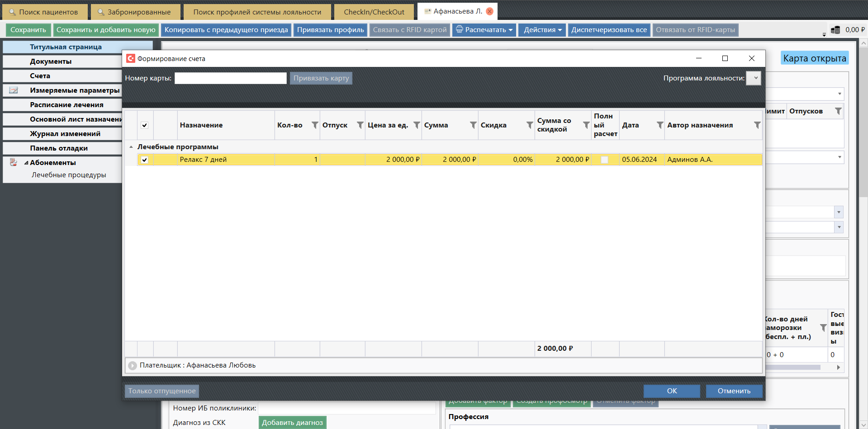Viewport: 868px width, 429px height.
Task: Click the filter icon for Цена за ед.
Action: [416, 125]
